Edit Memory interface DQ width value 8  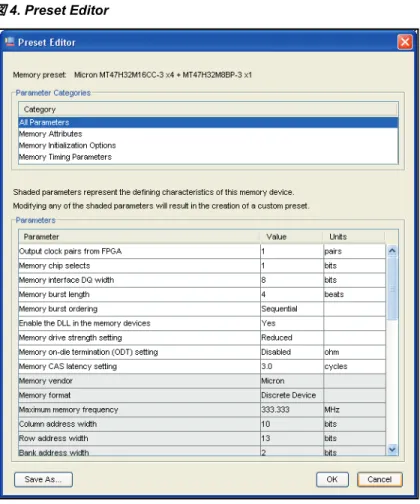pyautogui.click(x=292, y=280)
